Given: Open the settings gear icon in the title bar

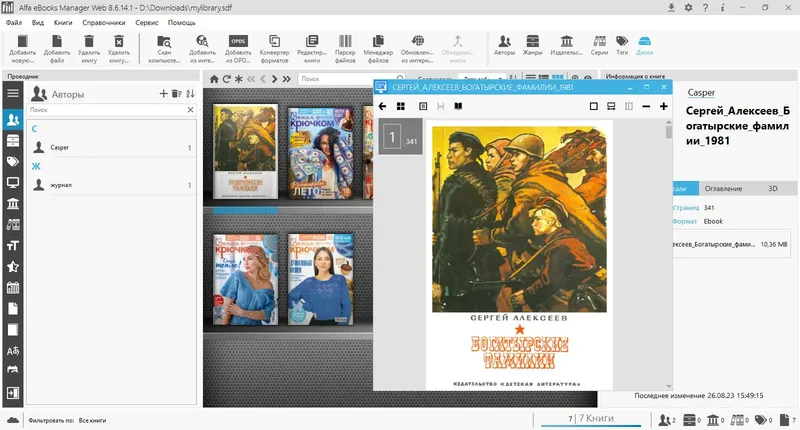Looking at the screenshot, I should coord(688,8).
